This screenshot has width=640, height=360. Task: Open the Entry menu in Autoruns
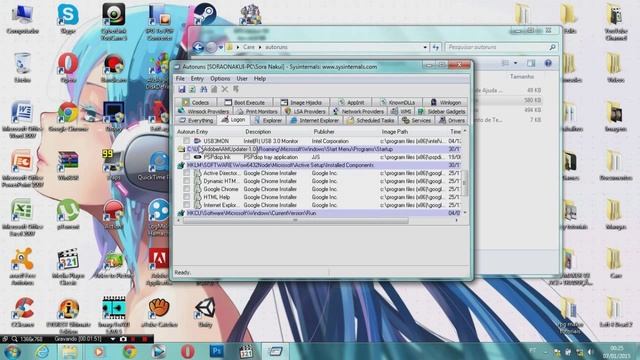tap(197, 78)
